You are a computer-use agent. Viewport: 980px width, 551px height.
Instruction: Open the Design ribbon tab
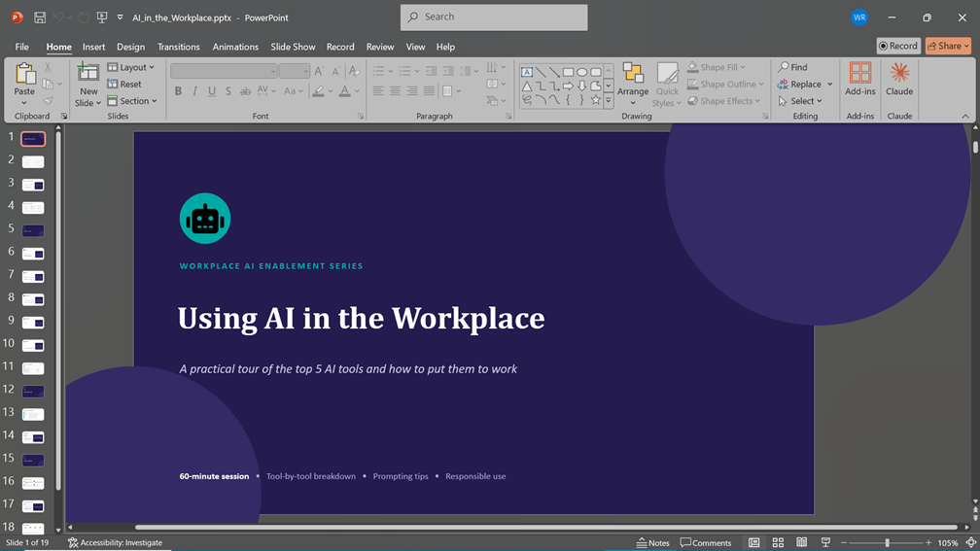130,47
